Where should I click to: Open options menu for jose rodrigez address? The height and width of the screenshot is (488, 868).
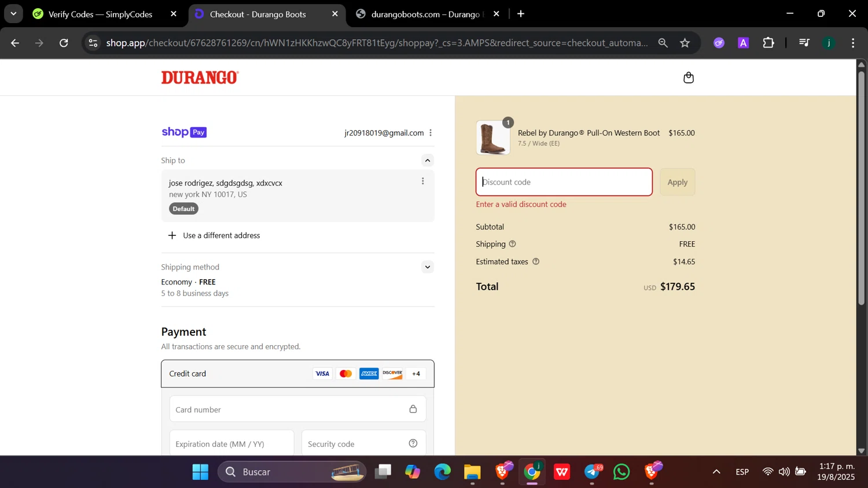[423, 181]
